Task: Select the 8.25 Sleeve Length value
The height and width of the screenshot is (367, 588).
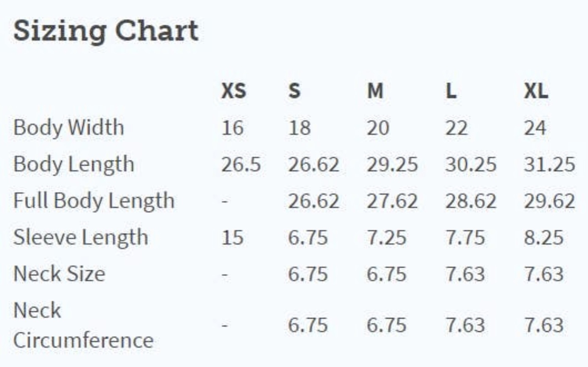Action: coord(544,237)
